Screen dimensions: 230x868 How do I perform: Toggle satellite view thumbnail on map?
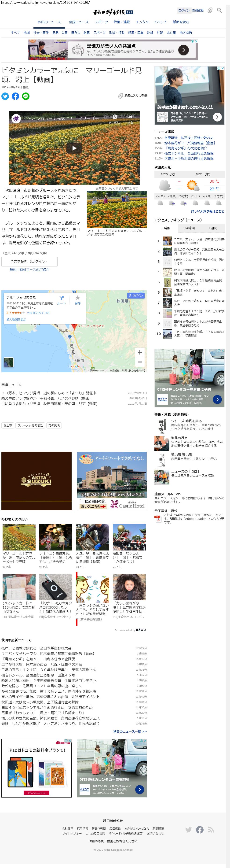tap(8, 362)
